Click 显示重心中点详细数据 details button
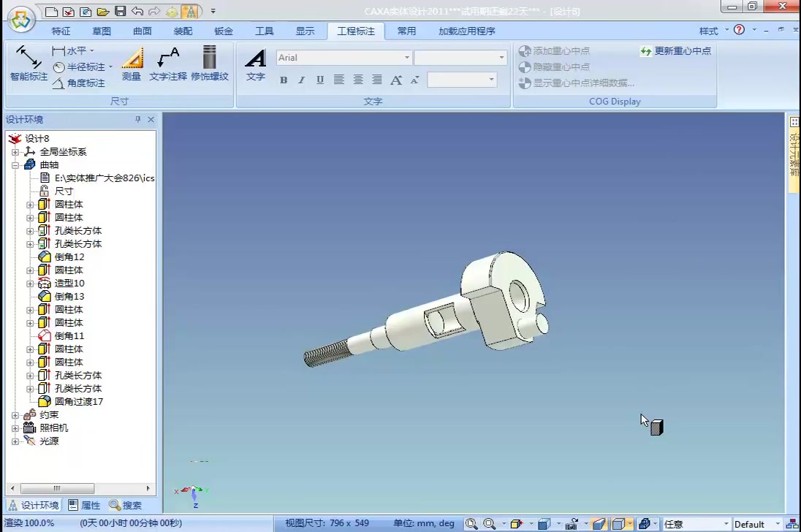The image size is (801, 532). coord(576,83)
